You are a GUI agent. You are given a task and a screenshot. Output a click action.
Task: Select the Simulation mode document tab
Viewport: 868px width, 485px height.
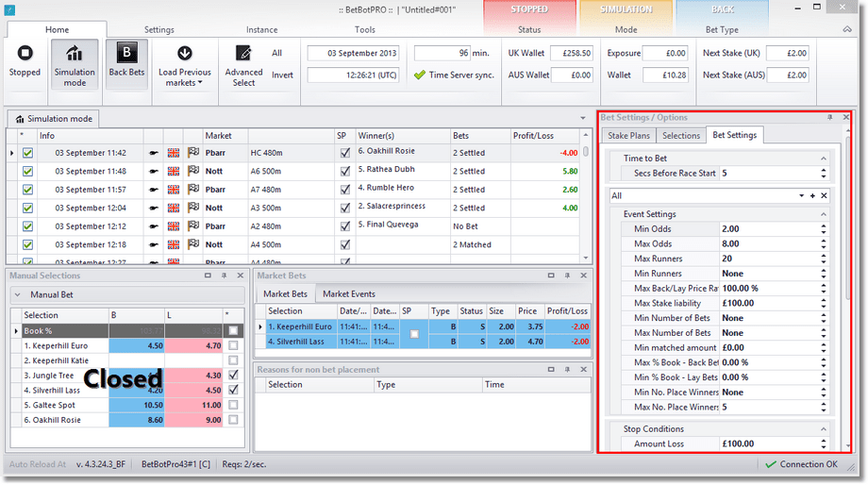tap(54, 119)
